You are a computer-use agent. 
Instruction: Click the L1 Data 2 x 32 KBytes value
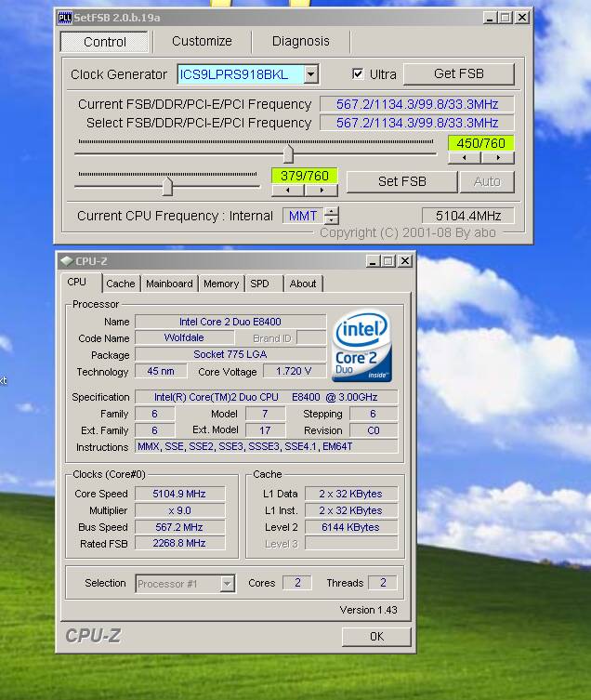tap(351, 494)
